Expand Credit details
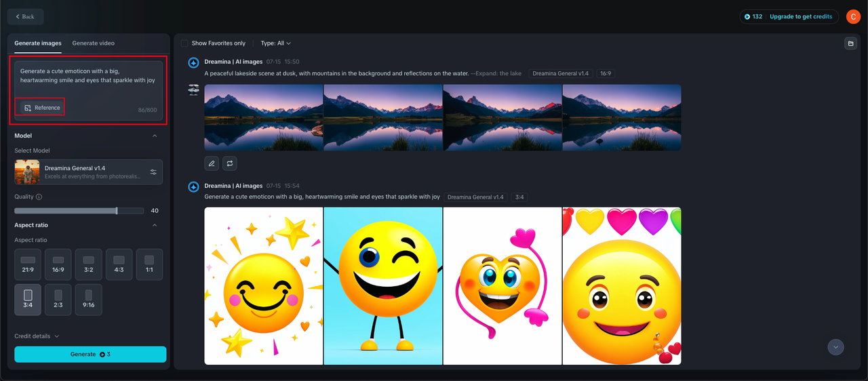This screenshot has height=381, width=868. point(37,336)
